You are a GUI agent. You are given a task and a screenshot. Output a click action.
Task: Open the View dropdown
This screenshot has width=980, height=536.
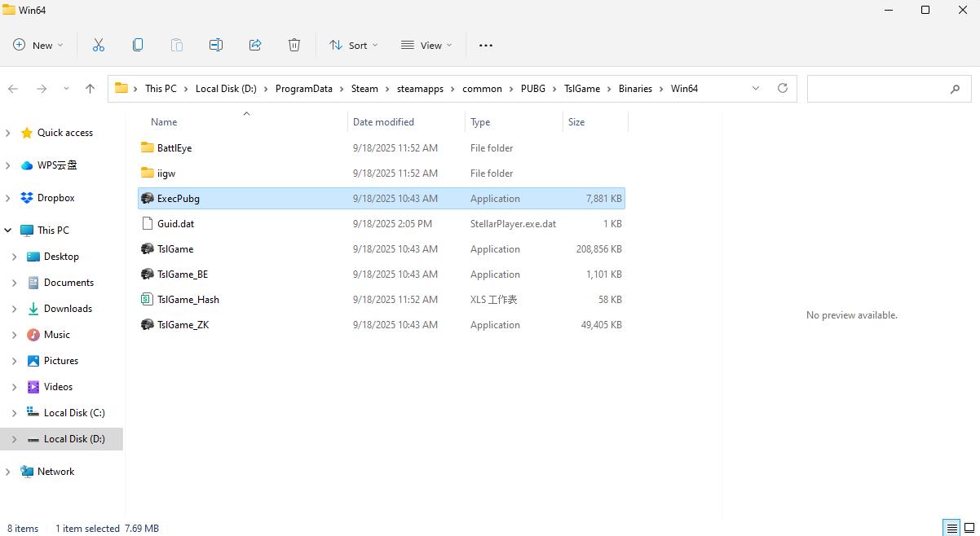point(425,45)
